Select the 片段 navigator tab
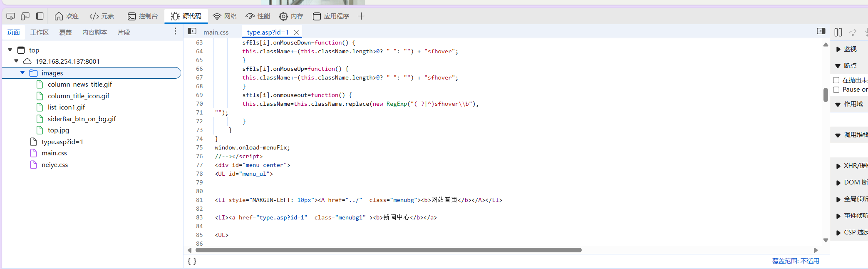The image size is (868, 269). (124, 32)
